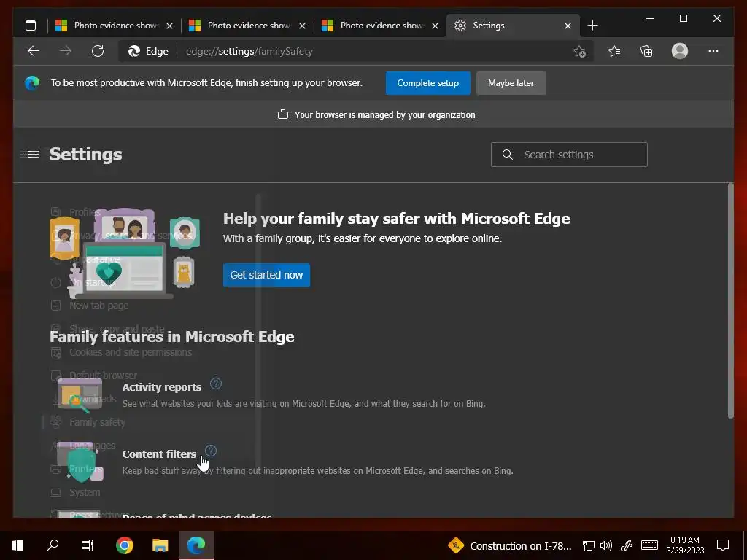Close the Settings tab
747x560 pixels.
568,26
